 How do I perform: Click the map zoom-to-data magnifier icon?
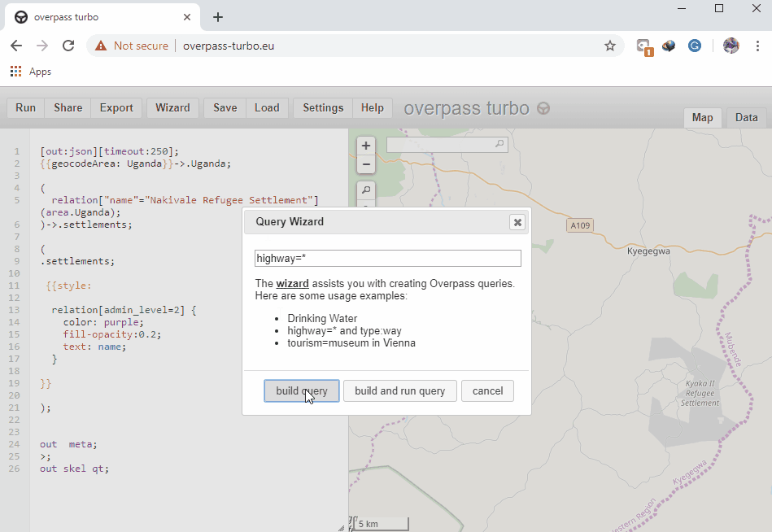pos(366,190)
